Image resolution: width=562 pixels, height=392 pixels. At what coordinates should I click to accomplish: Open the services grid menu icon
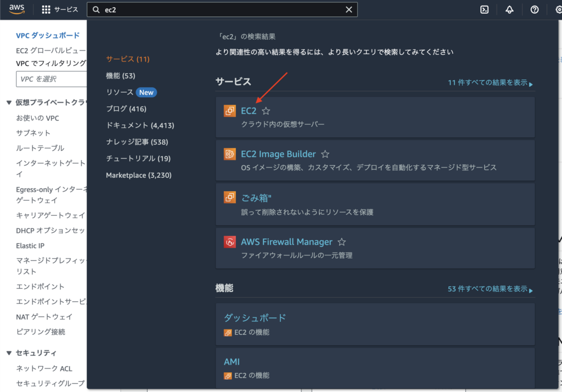coord(46,10)
